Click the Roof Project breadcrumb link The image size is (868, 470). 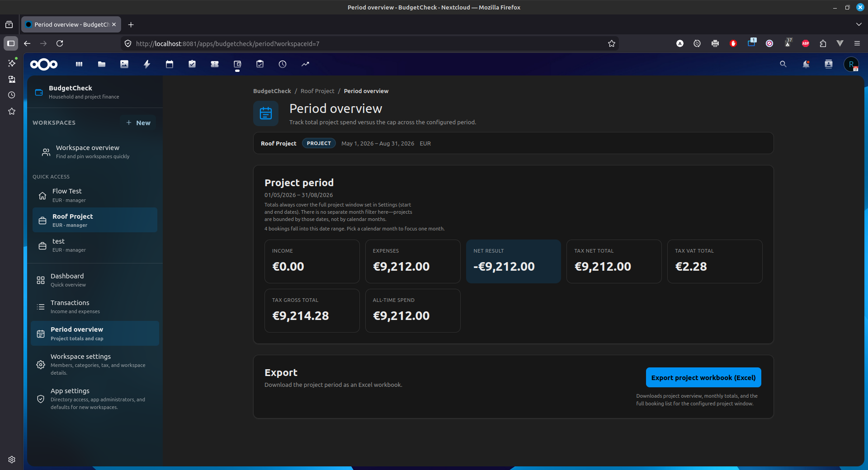tap(317, 91)
